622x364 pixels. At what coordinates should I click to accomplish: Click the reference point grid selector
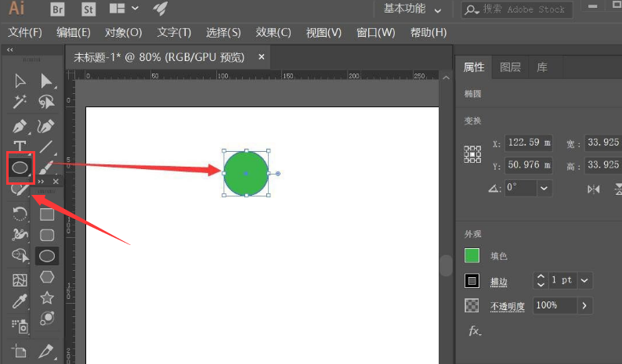(472, 153)
